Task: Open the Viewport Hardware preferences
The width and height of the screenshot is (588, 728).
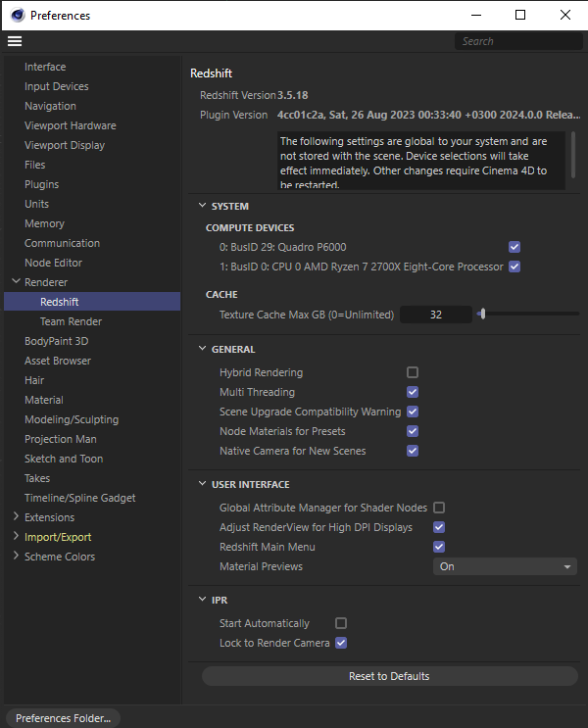Action: [x=71, y=125]
